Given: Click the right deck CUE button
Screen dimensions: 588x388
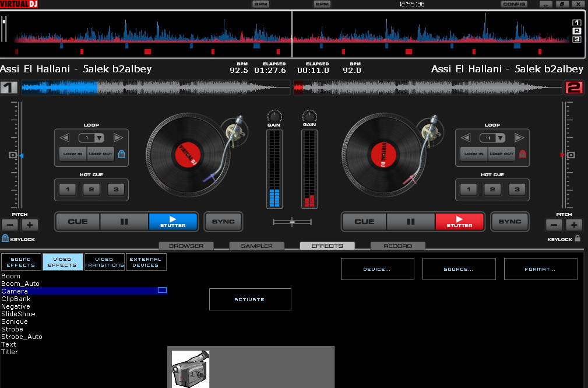Looking at the screenshot, I should click(x=364, y=222).
